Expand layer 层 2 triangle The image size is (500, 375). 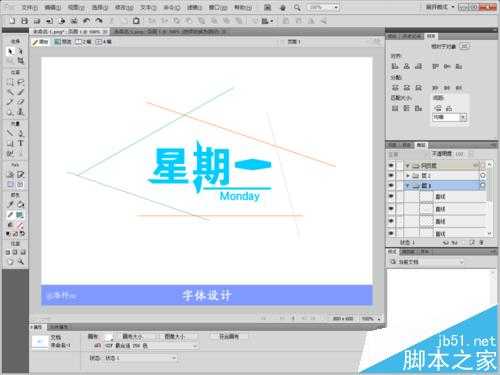point(407,175)
